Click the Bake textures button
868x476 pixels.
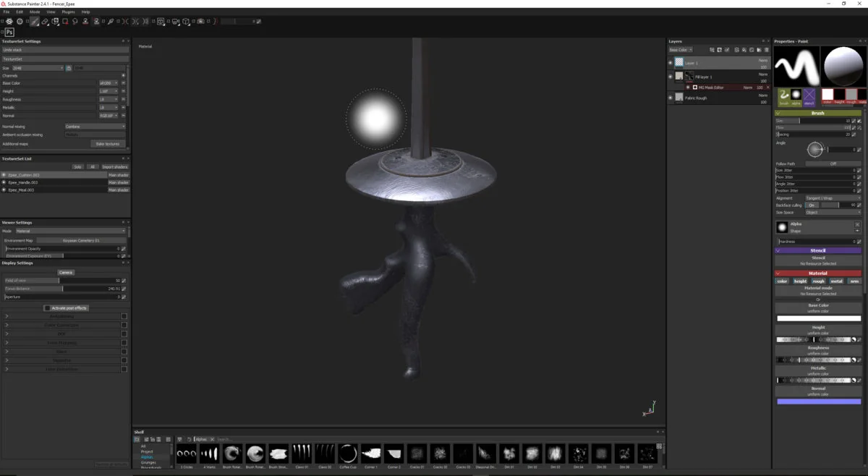coord(108,144)
